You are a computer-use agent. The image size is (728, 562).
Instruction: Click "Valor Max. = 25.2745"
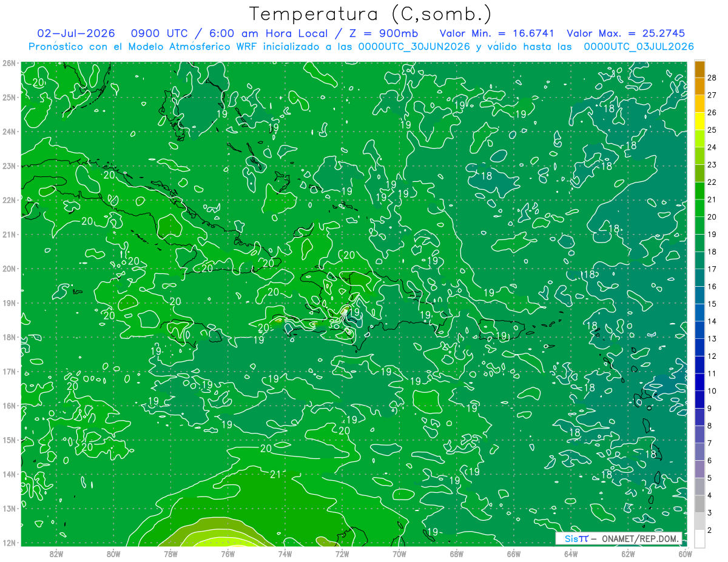[x=626, y=33]
